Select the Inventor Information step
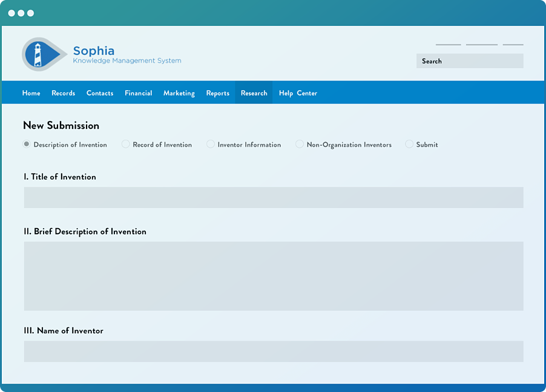 pos(210,144)
